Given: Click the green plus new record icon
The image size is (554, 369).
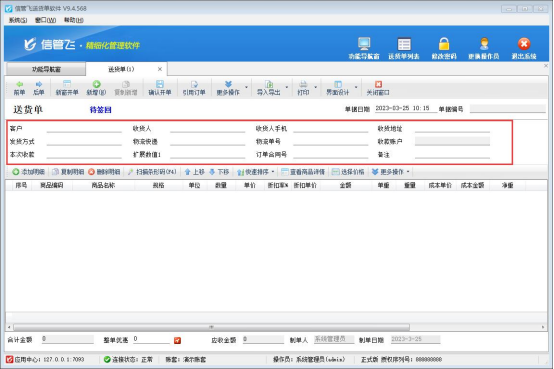Looking at the screenshot, I should coord(96,84).
